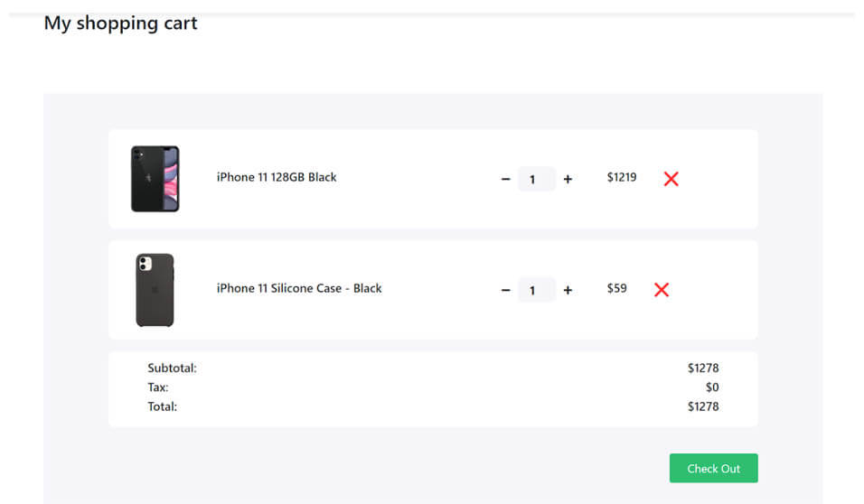Click the iPhone 11 Silicone Case title

[x=299, y=288]
